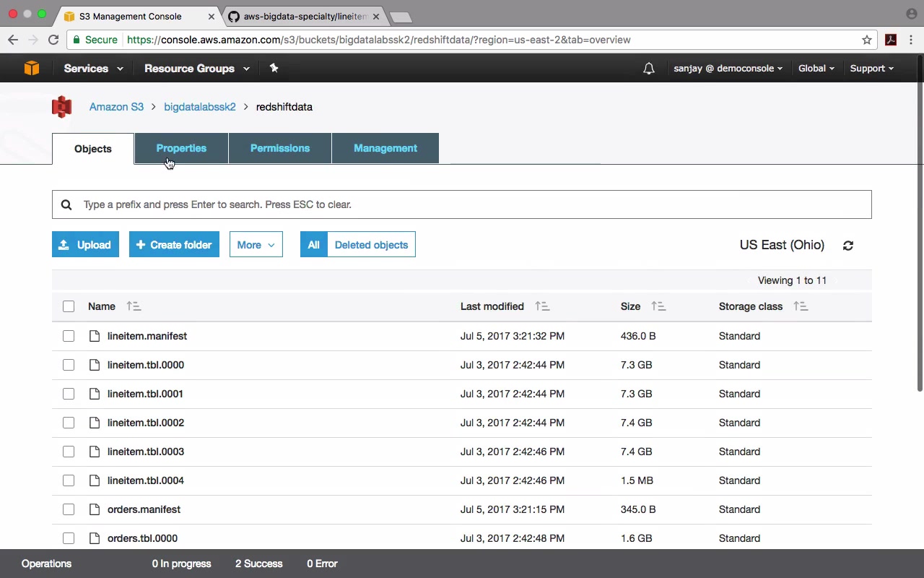Image resolution: width=924 pixels, height=578 pixels.
Task: Open the Chrome profile icon
Action: click(911, 14)
